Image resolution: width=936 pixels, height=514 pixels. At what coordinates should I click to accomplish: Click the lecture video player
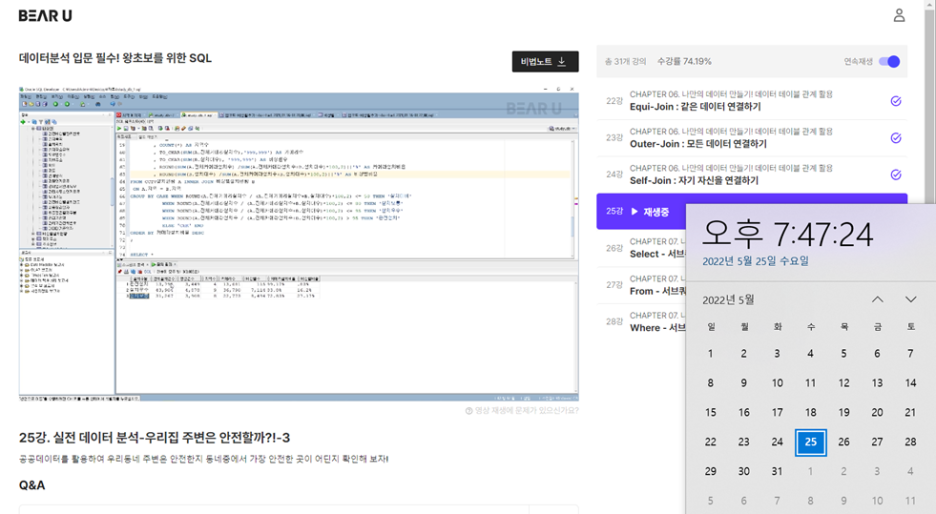tap(298, 243)
